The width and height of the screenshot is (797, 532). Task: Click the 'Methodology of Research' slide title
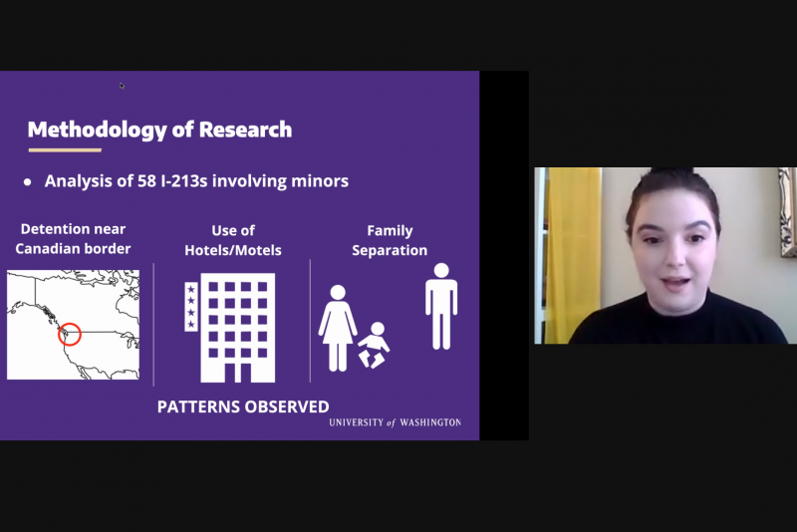click(159, 130)
